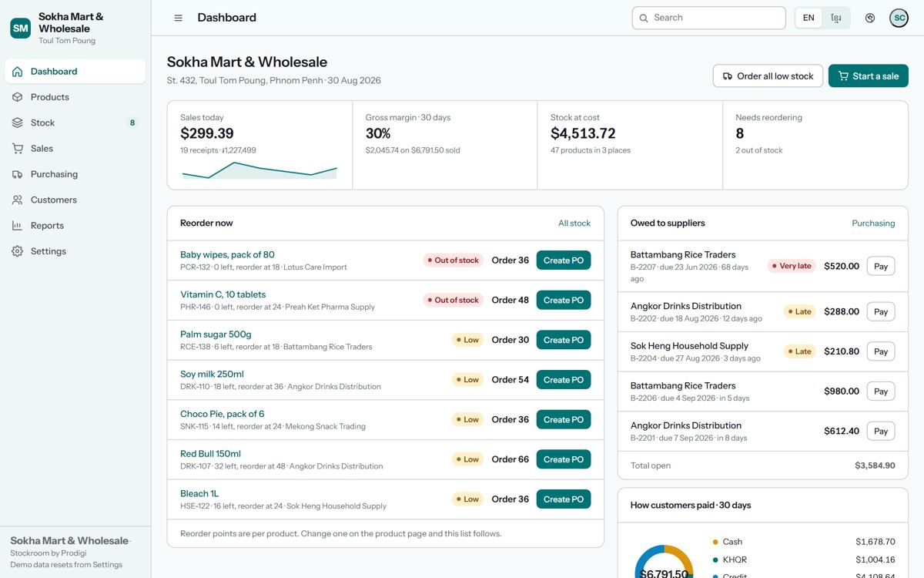Pay the $288.00 Angkor Drinks Distribution bill
924x578 pixels.
[881, 311]
